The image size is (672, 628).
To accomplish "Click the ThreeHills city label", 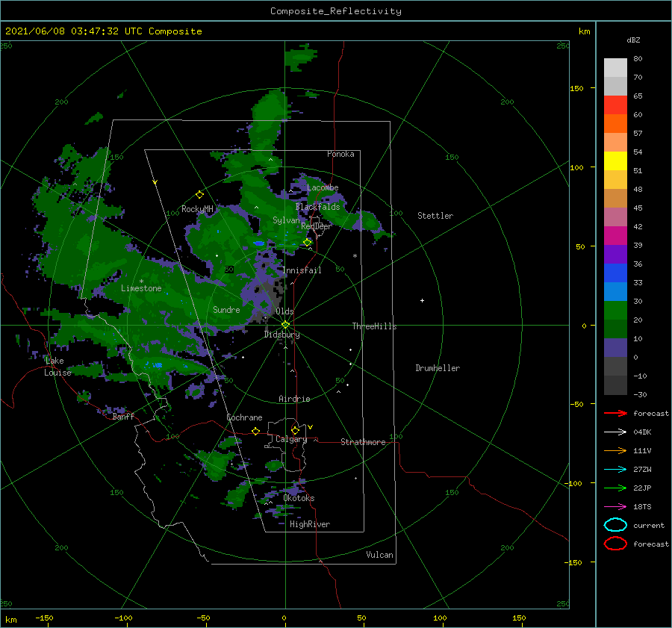I will tap(375, 326).
